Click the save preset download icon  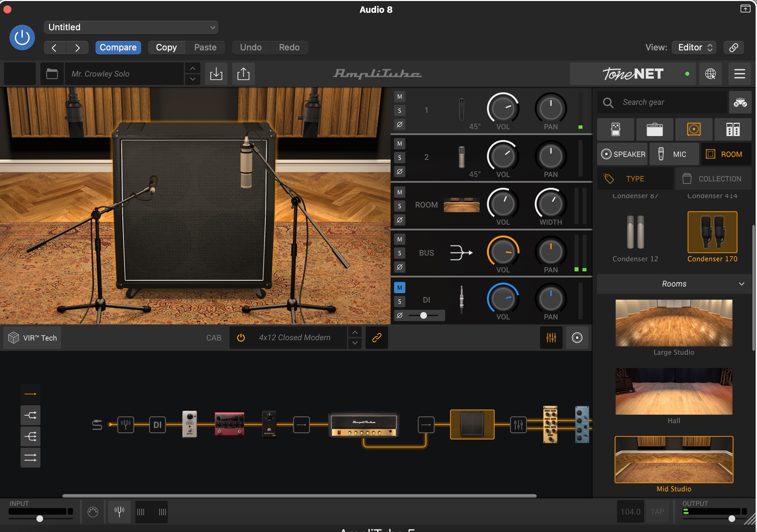(216, 74)
